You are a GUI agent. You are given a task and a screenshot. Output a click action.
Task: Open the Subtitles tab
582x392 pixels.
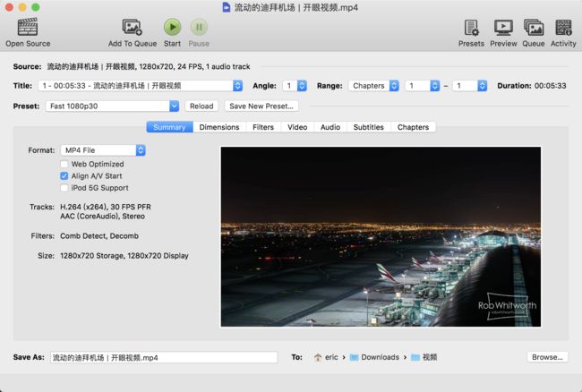(x=369, y=127)
